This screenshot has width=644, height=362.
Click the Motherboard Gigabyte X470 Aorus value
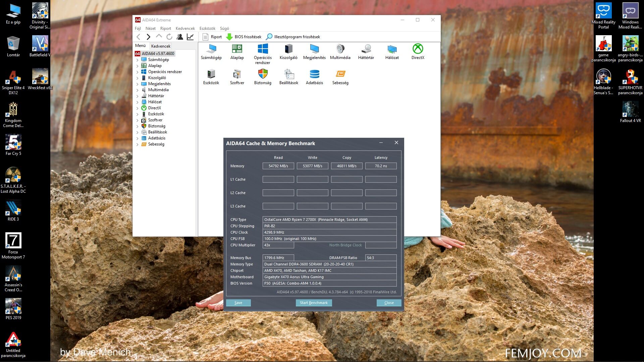click(330, 277)
